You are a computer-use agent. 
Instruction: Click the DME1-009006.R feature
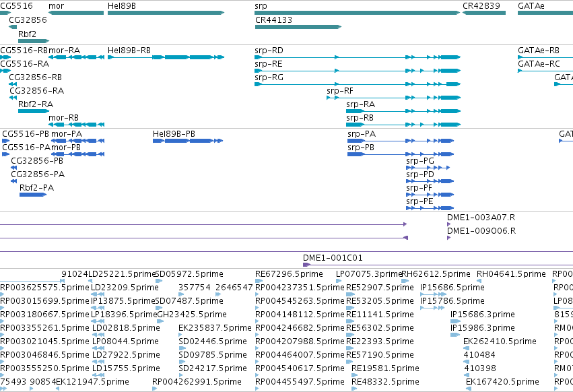pos(448,238)
